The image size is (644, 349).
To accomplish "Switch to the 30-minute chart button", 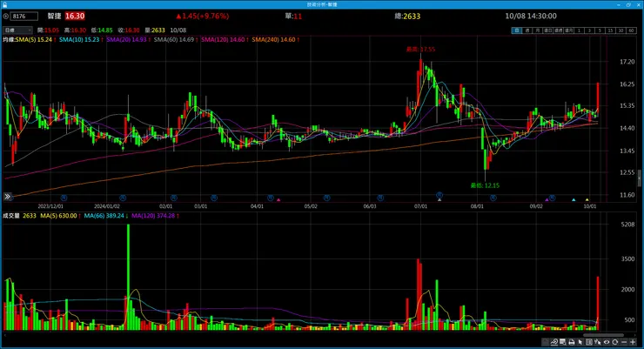I will [621, 30].
